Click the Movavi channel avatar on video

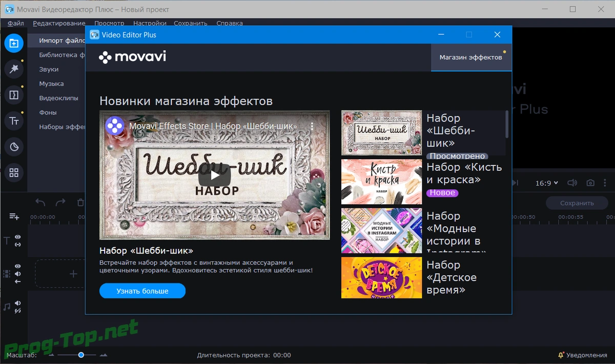[115, 126]
